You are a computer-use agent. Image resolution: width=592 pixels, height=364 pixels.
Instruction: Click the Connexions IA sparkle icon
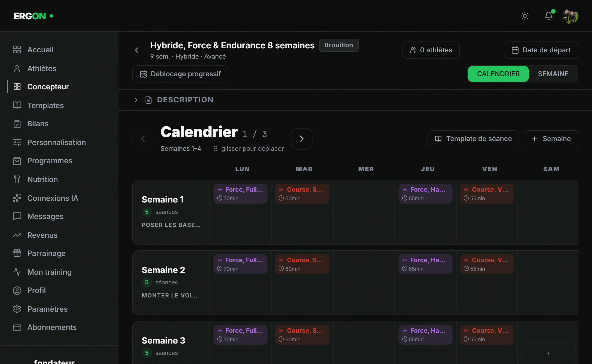(x=17, y=198)
